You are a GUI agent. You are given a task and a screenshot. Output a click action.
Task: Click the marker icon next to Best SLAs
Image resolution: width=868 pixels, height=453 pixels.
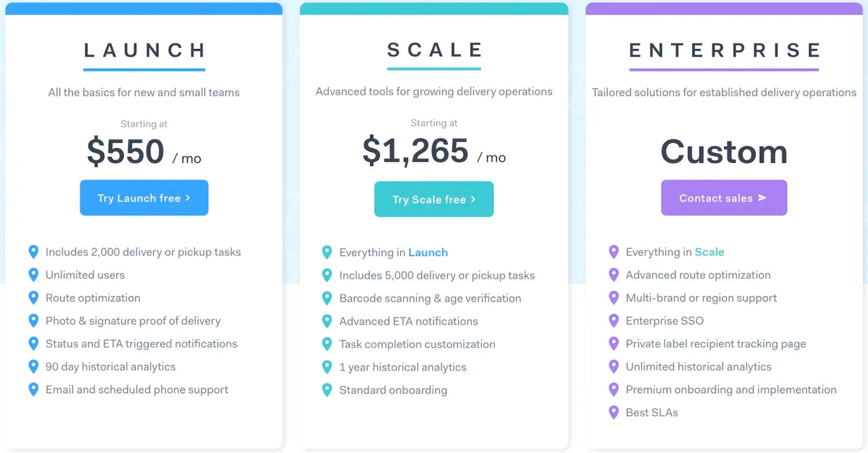click(614, 412)
